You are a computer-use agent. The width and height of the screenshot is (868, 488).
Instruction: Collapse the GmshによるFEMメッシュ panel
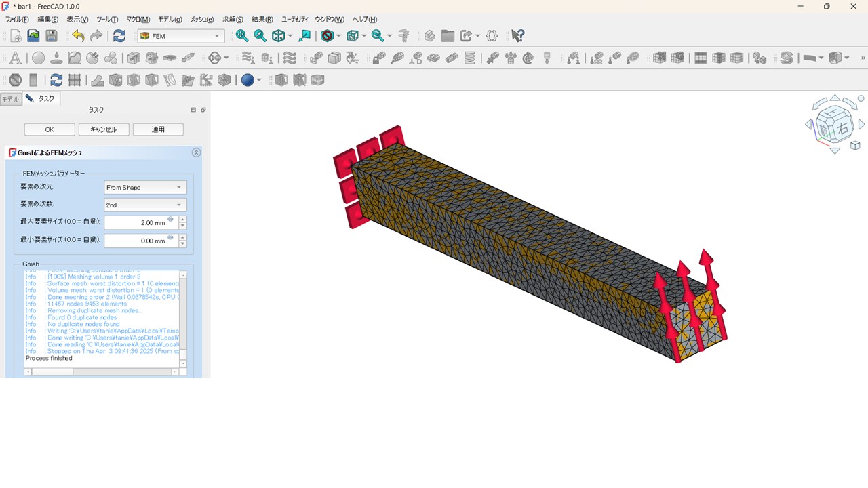pos(196,152)
